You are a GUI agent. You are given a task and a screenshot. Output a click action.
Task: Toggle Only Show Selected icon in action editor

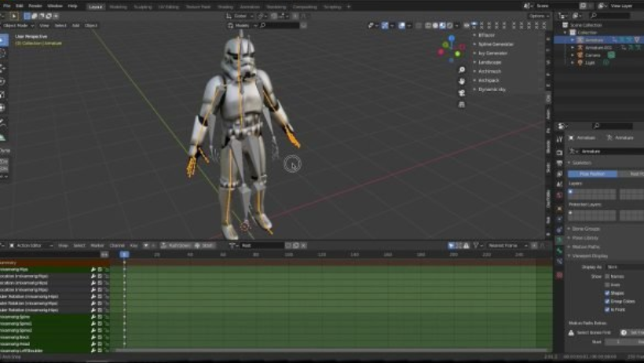tap(452, 245)
